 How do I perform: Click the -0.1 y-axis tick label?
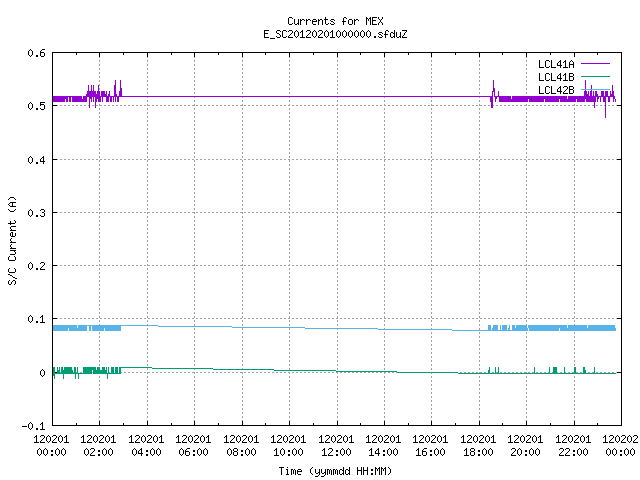33,426
